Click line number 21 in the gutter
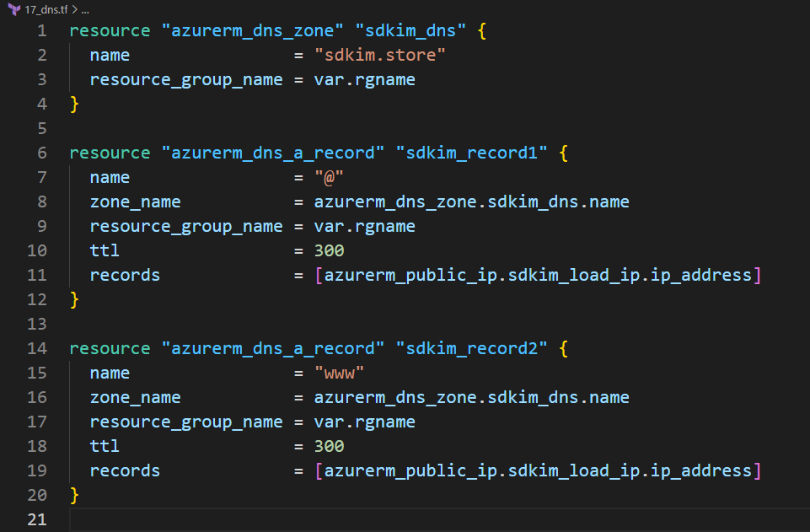 tap(37, 519)
